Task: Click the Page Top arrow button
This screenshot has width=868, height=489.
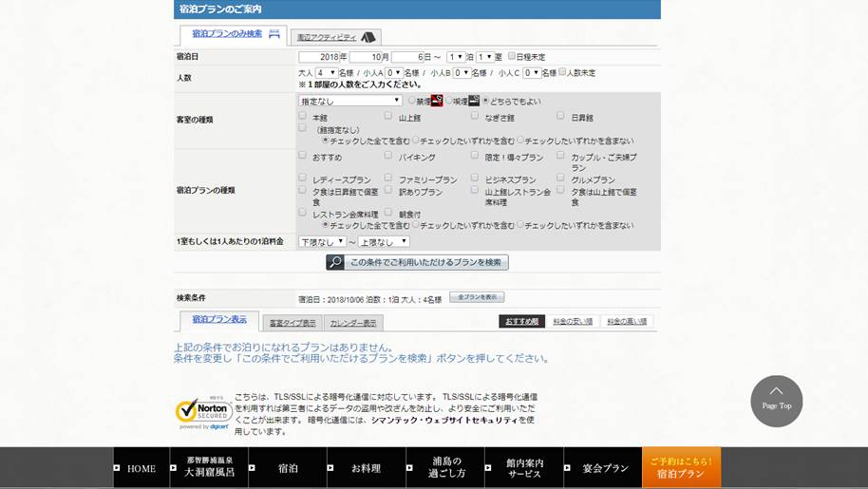Action: [x=776, y=401]
